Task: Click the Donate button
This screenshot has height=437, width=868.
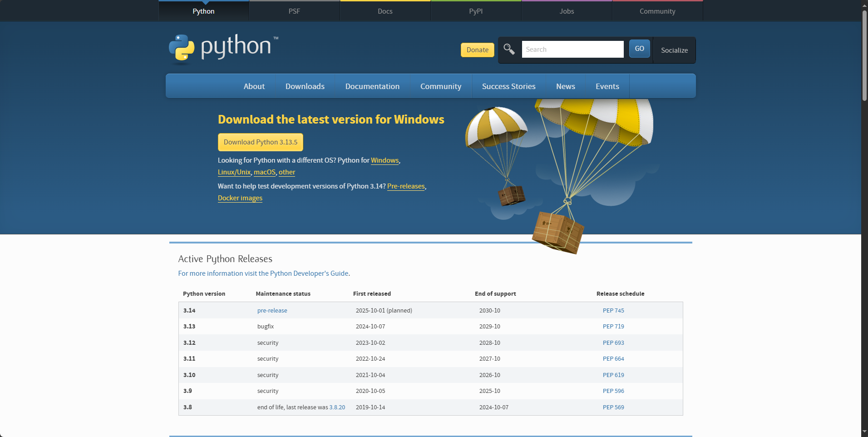Action: pyautogui.click(x=477, y=50)
